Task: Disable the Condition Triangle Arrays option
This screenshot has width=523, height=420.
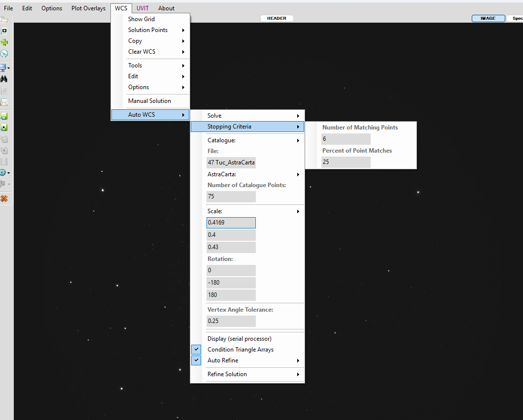Action: point(240,350)
